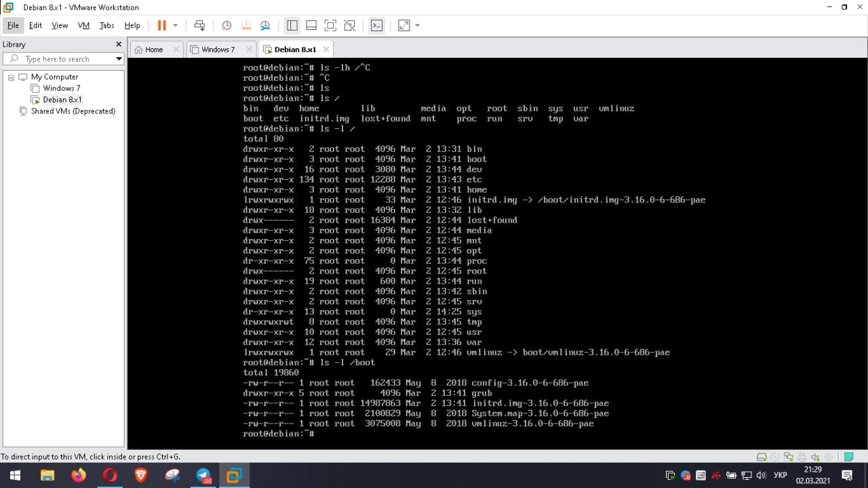
Task: Open the File menu
Action: [x=14, y=25]
